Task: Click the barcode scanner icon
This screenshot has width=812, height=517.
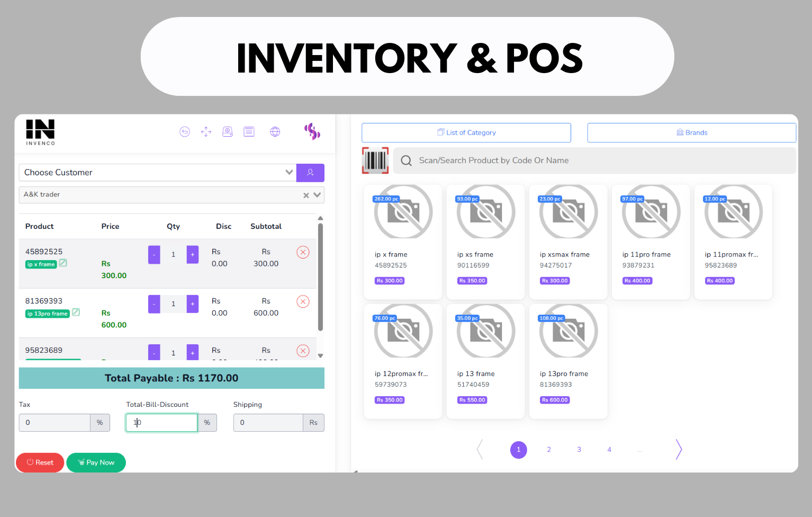Action: 375,161
